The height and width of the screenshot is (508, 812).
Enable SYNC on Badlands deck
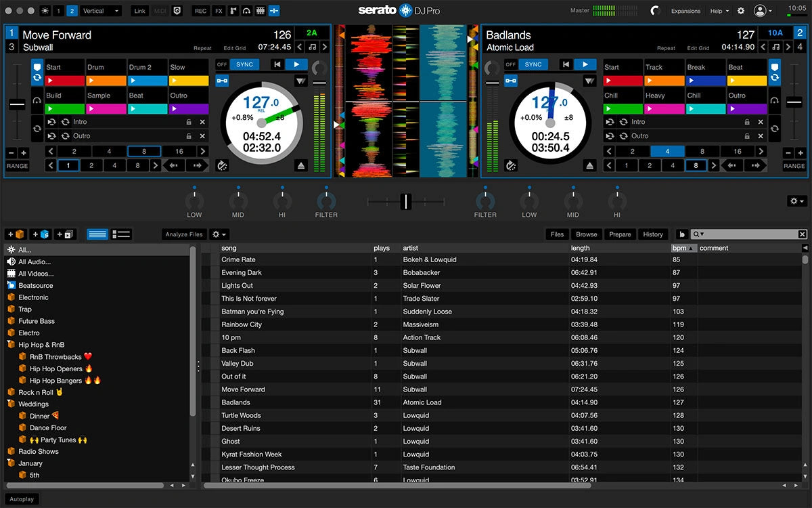pyautogui.click(x=533, y=64)
